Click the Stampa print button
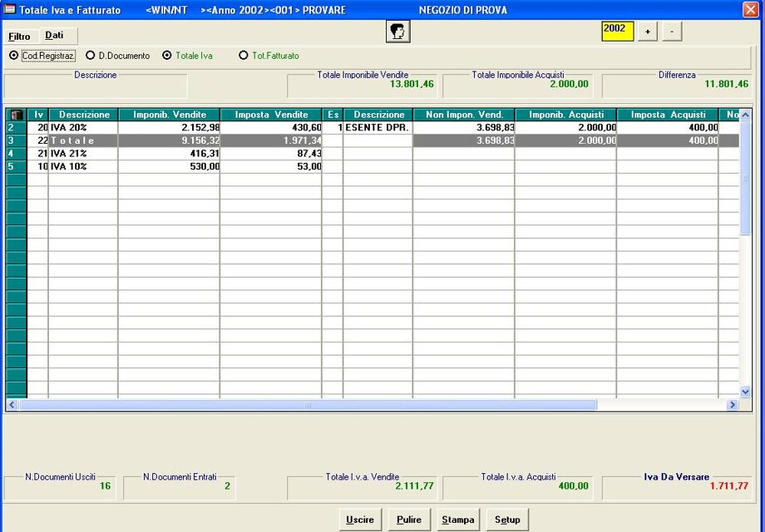765x532 pixels. tap(458, 520)
